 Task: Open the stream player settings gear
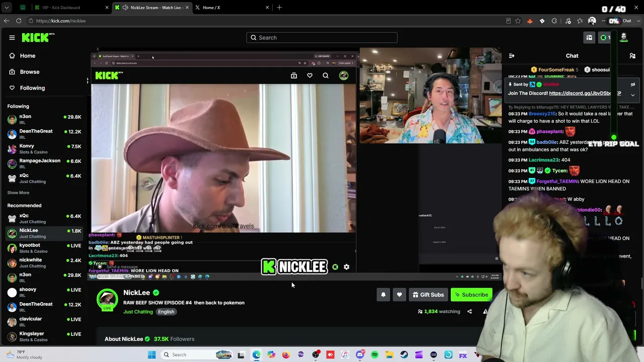point(347,267)
